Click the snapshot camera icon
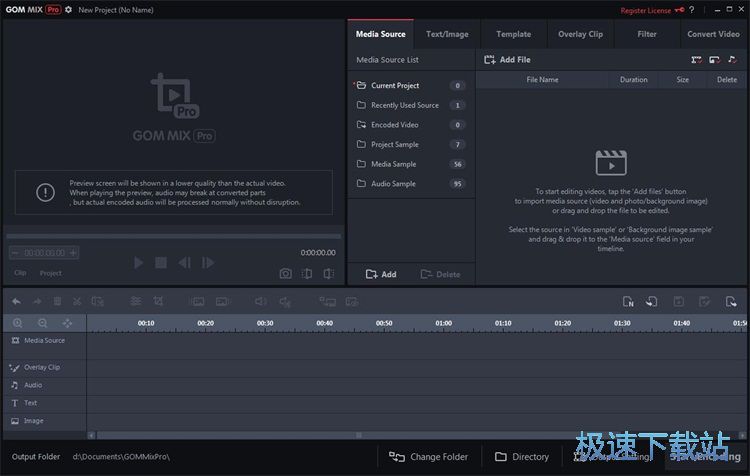This screenshot has width=750, height=476. click(x=285, y=273)
